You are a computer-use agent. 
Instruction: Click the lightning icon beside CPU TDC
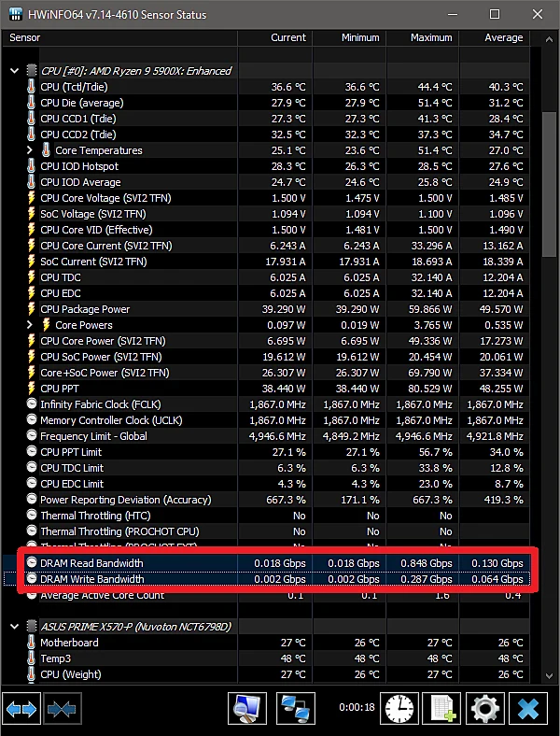coord(31,277)
